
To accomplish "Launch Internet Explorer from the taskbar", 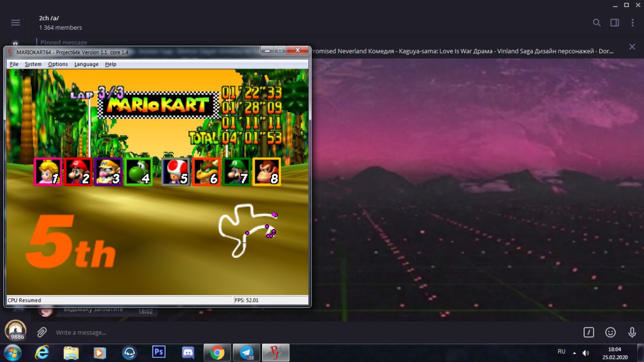I will (x=42, y=352).
